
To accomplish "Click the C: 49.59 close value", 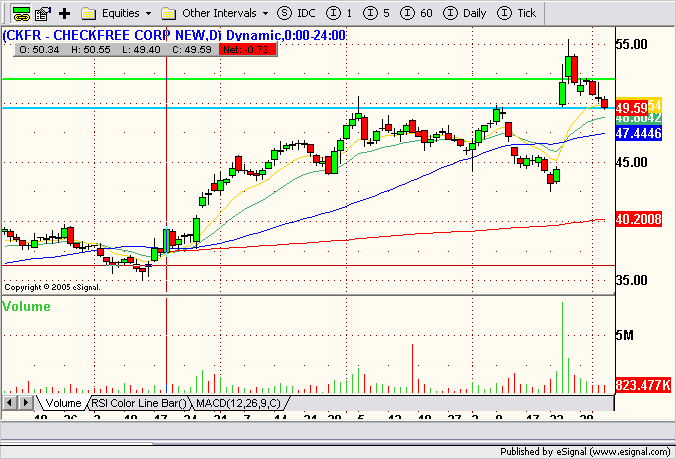I will pos(192,50).
